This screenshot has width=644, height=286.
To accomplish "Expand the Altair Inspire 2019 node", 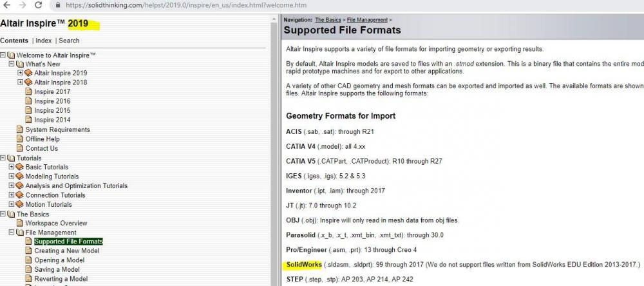I will pyautogui.click(x=20, y=73).
